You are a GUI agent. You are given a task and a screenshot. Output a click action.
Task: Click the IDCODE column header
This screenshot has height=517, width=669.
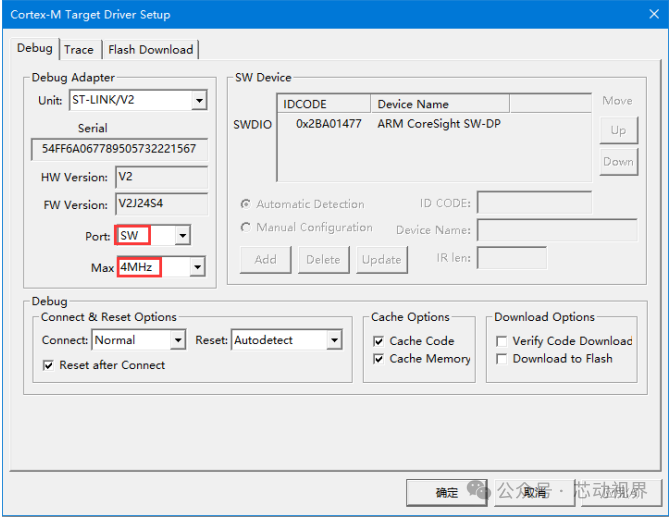324,104
